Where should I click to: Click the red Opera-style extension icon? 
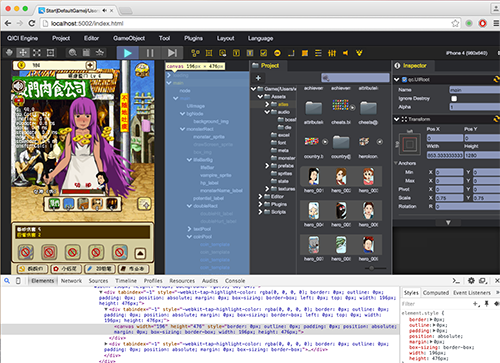tap(482, 23)
